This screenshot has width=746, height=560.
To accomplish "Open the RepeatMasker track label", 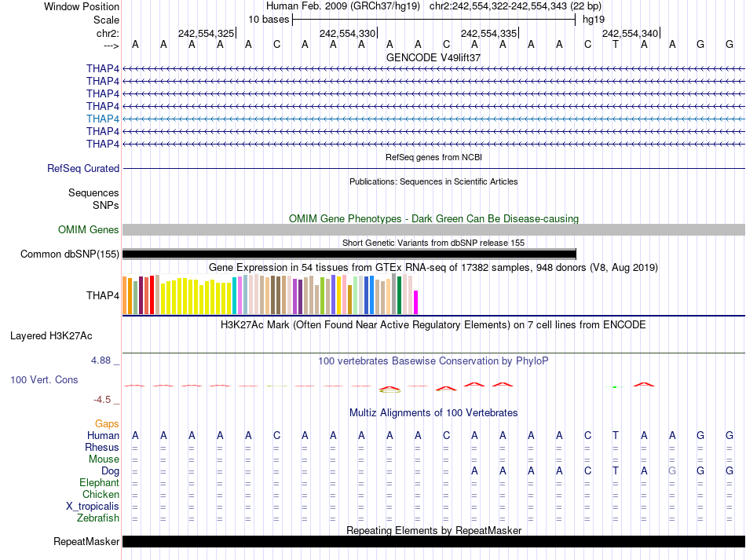I will (86, 542).
